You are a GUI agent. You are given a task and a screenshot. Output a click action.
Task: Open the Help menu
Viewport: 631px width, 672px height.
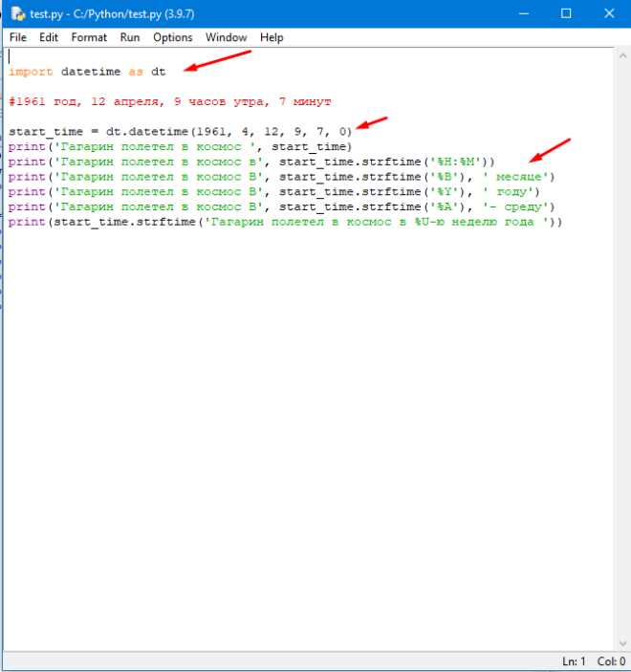pyautogui.click(x=272, y=37)
